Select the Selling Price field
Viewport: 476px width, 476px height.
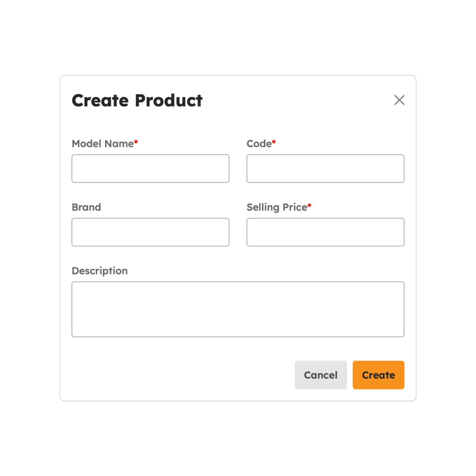pyautogui.click(x=325, y=232)
